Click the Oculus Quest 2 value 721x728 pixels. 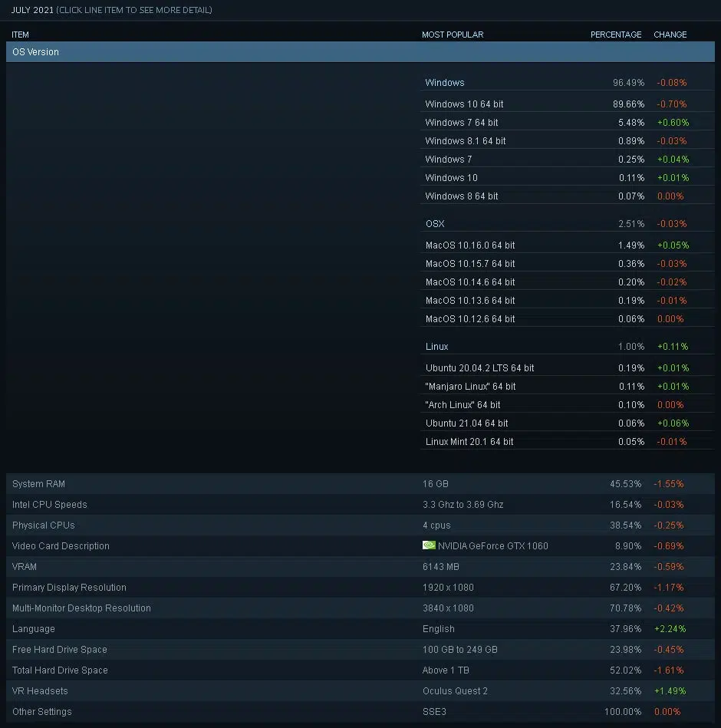[455, 691]
